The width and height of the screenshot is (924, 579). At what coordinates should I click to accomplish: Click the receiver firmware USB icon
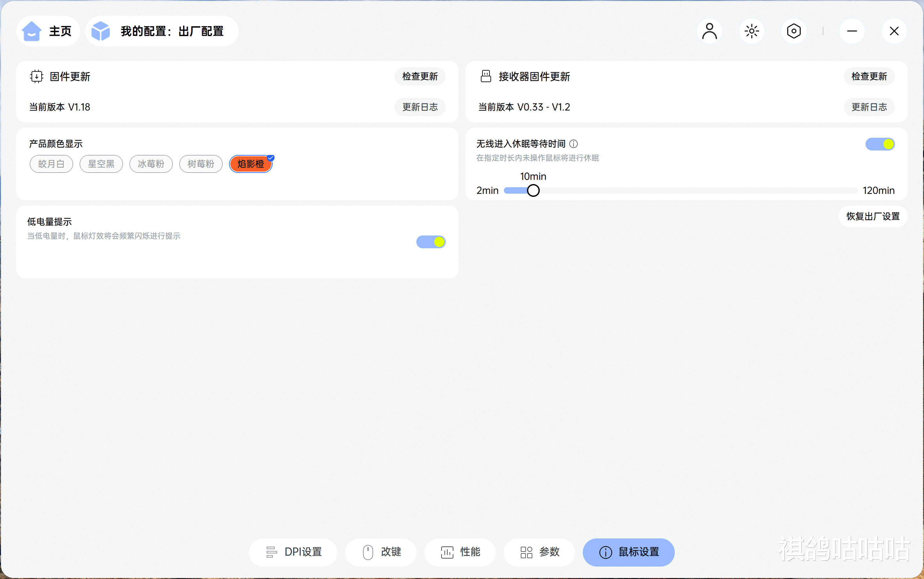486,76
